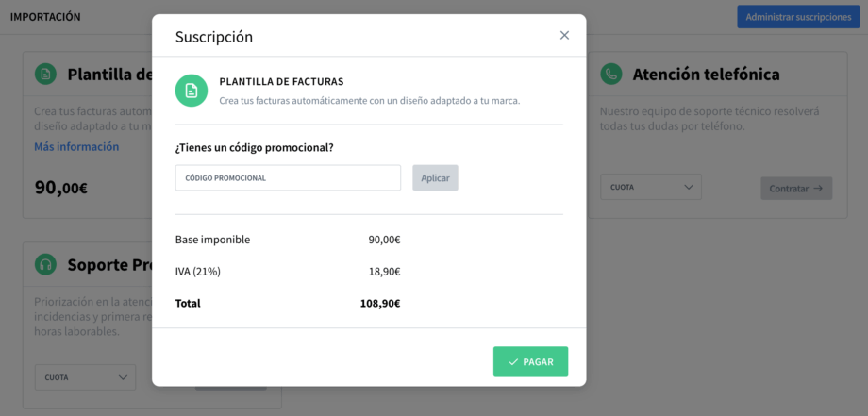Click Contratar in the Atención telefónica card
The height and width of the screenshot is (416, 868).
795,189
